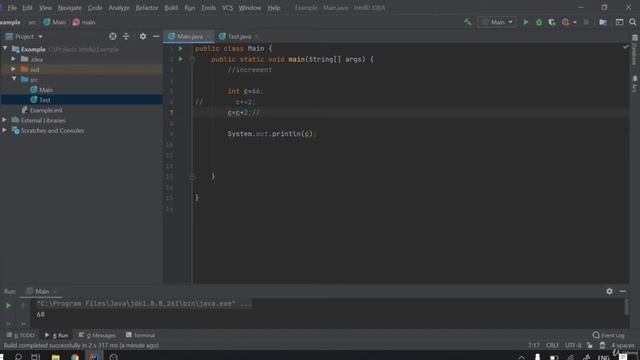640x360 pixels.
Task: Open File Explorer from Windows taskbar
Action: pos(56,356)
